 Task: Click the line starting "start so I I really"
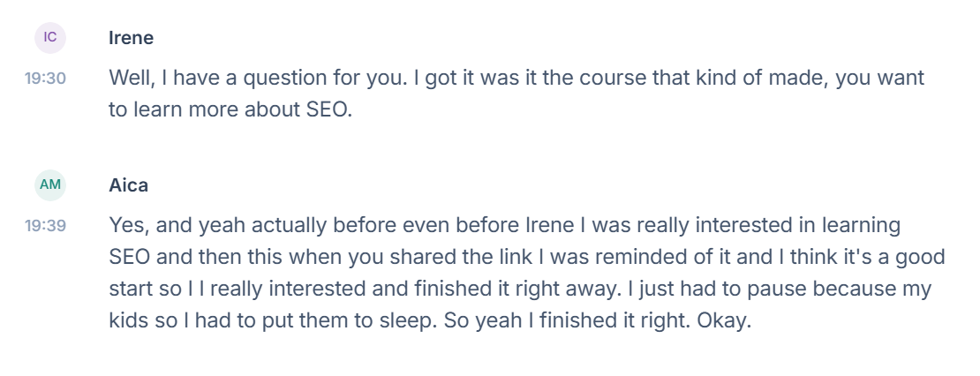click(x=520, y=289)
